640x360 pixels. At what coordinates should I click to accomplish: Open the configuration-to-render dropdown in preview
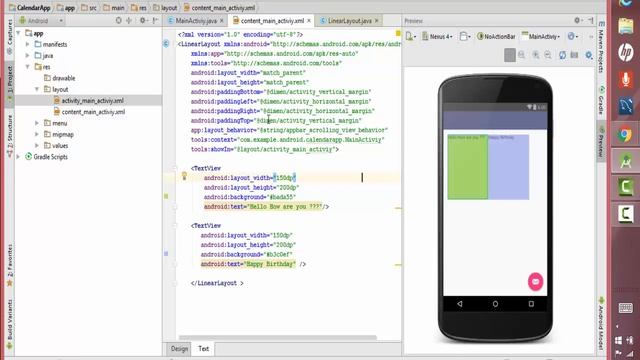(x=411, y=36)
